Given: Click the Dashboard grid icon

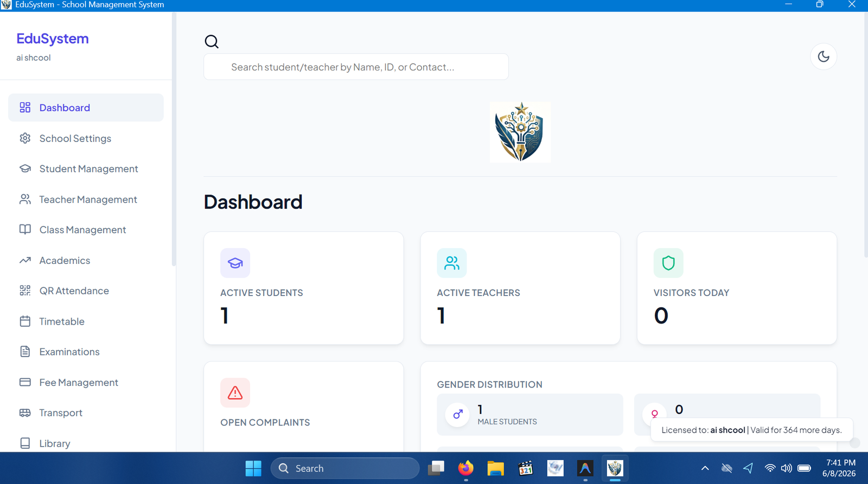Looking at the screenshot, I should [x=25, y=107].
